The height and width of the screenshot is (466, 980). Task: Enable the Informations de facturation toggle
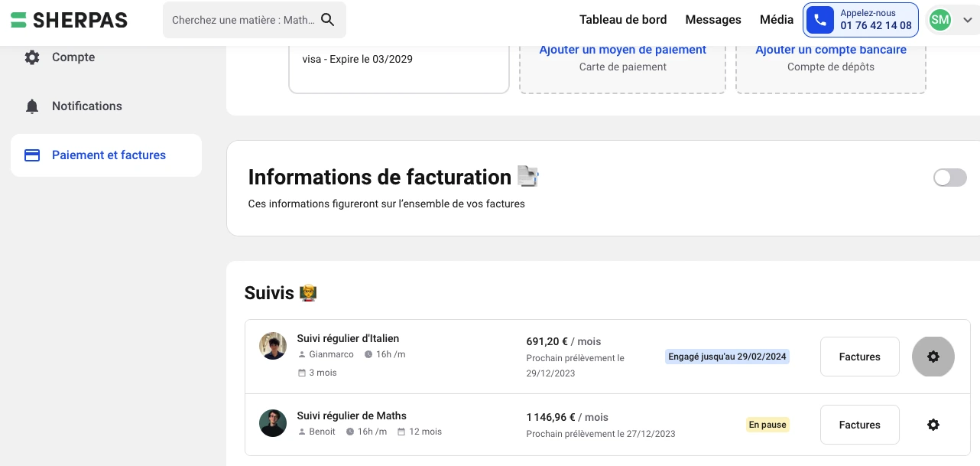950,178
